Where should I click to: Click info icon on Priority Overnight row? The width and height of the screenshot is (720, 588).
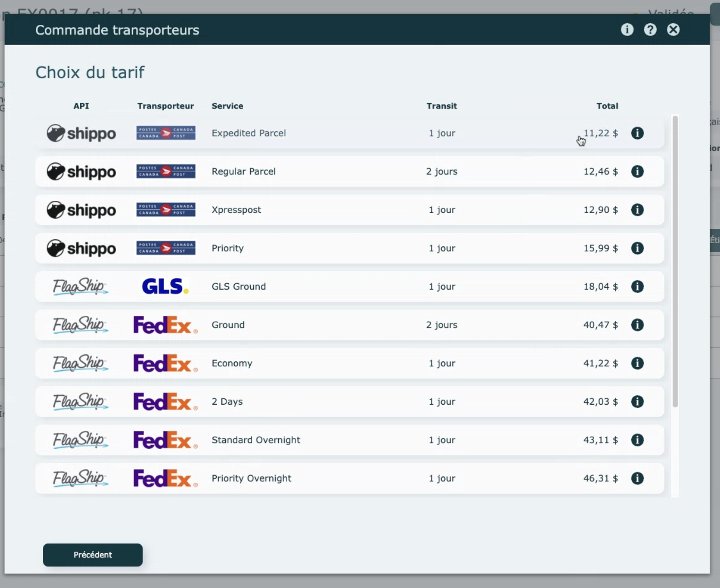[637, 478]
